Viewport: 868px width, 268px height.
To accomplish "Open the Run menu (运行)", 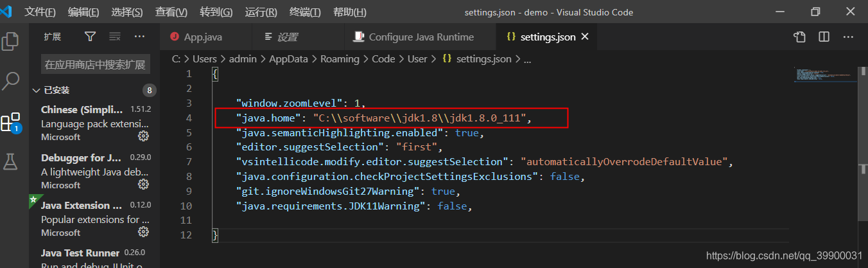I will coord(261,12).
